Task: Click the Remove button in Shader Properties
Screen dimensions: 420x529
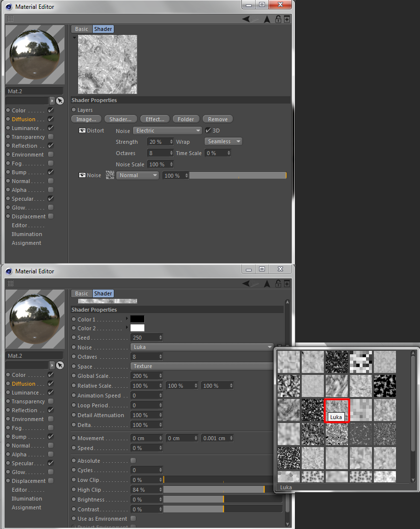Action: click(x=217, y=118)
